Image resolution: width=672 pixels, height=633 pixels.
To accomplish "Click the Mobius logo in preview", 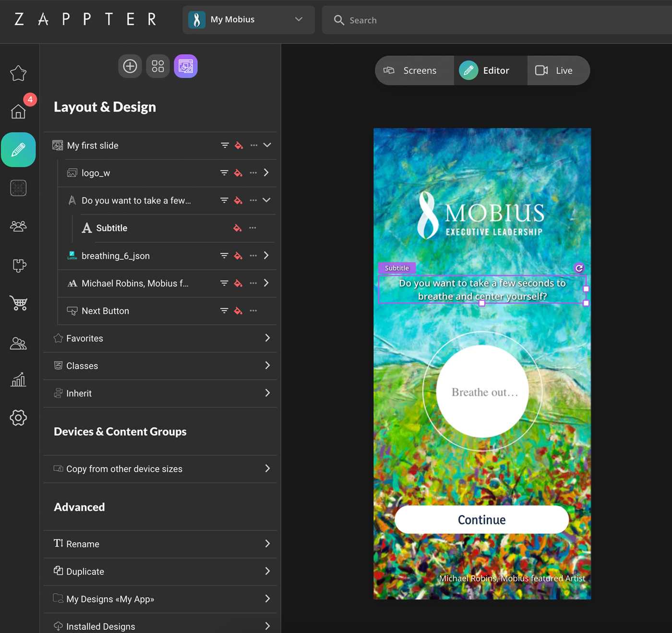I will point(481,215).
